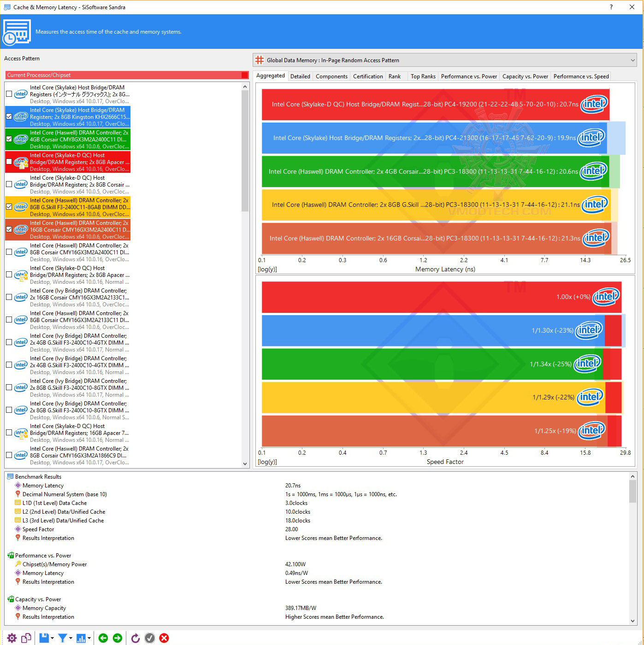644x645 pixels.
Task: Open the Rank tab
Action: pyautogui.click(x=395, y=76)
